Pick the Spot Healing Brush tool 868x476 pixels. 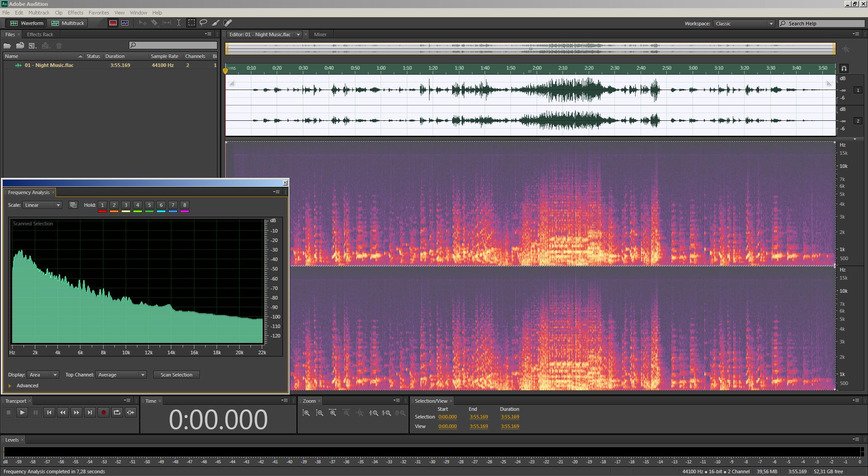point(228,23)
